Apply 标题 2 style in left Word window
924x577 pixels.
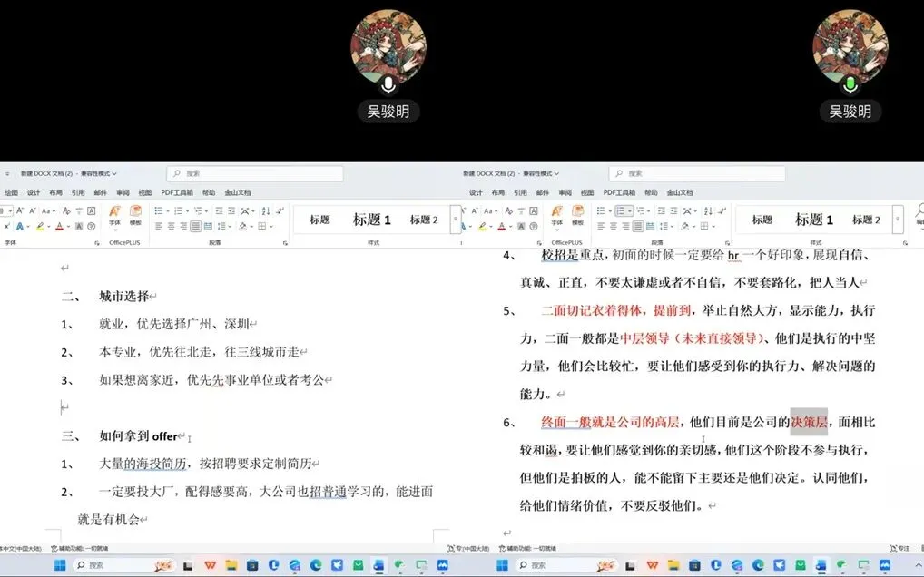pyautogui.click(x=424, y=220)
